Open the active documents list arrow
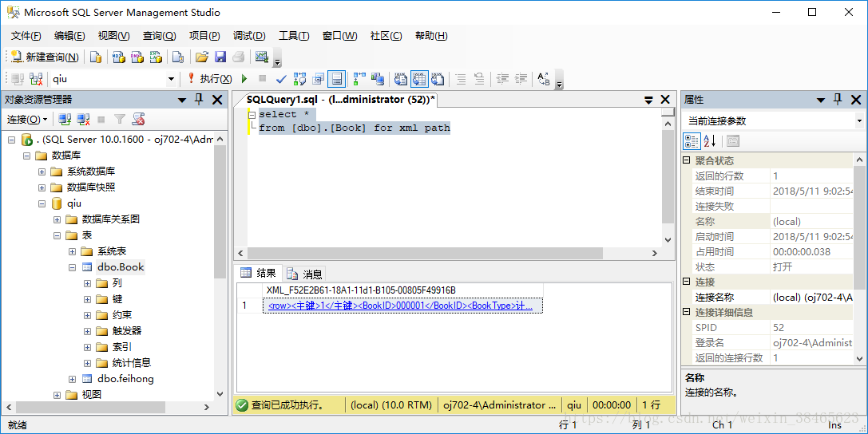The image size is (868, 434). click(x=648, y=100)
